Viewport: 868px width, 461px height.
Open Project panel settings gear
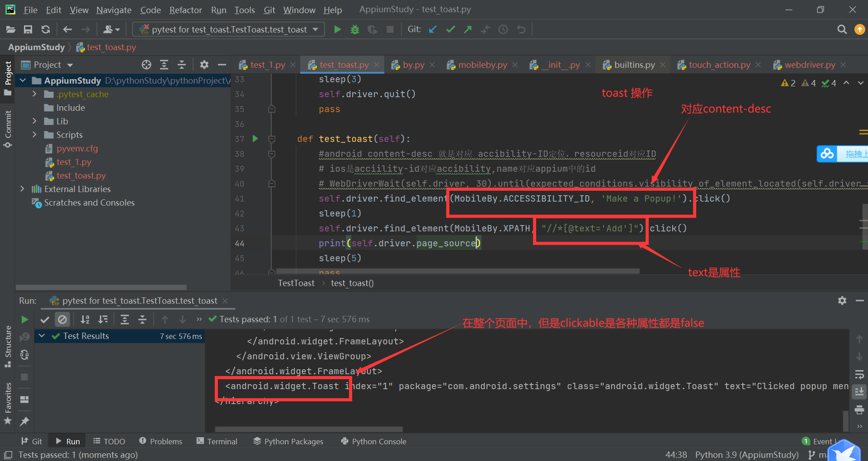[204, 65]
